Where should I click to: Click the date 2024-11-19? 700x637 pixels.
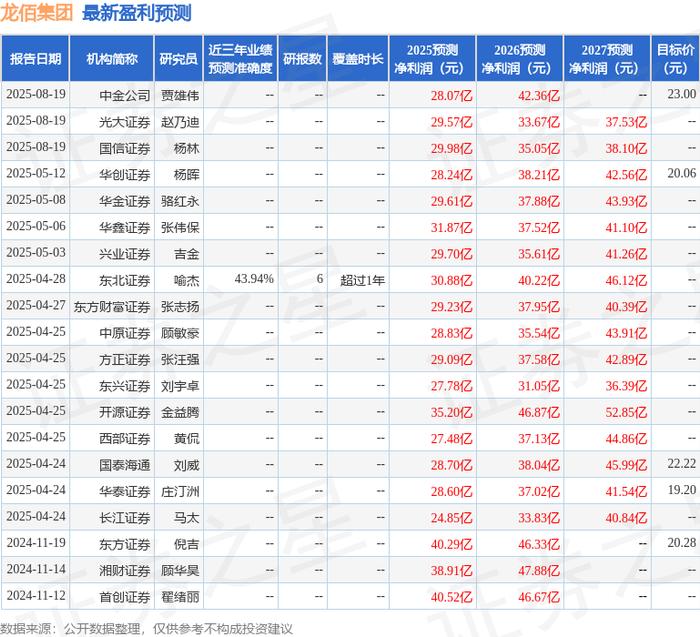(36, 543)
